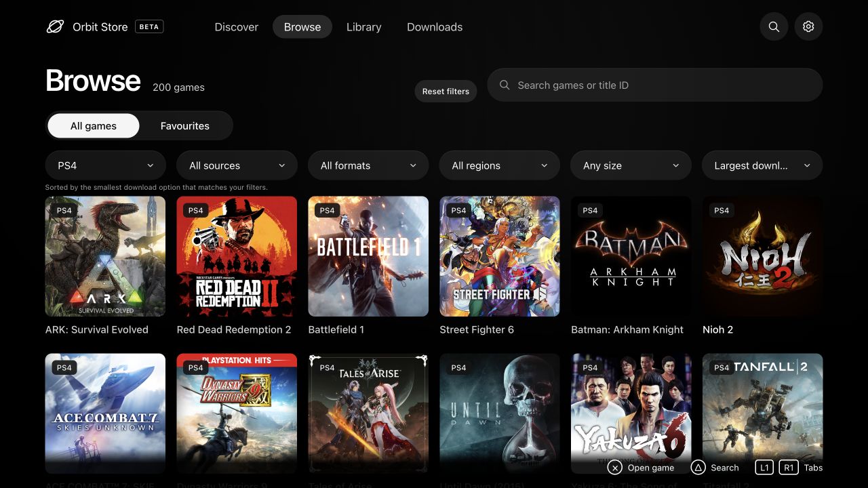The height and width of the screenshot is (488, 868).
Task: Open ARK: Survival Evolved cover
Action: pyautogui.click(x=106, y=256)
